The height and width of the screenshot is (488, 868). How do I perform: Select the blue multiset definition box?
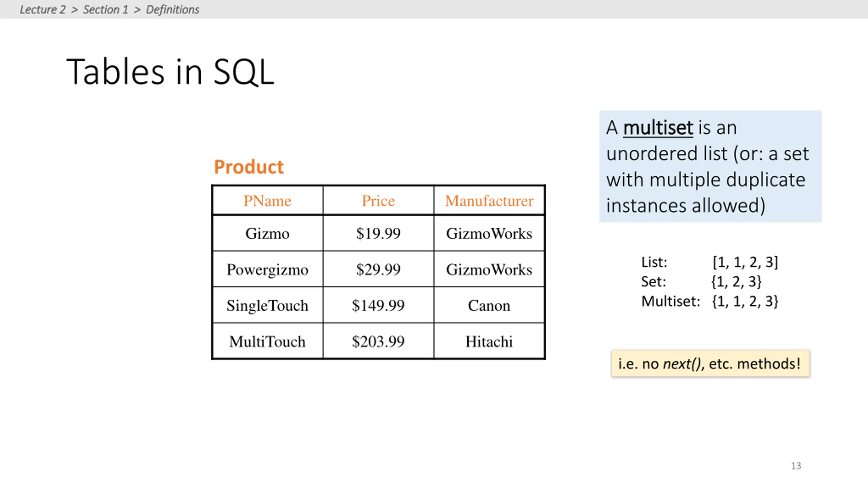pyautogui.click(x=710, y=166)
